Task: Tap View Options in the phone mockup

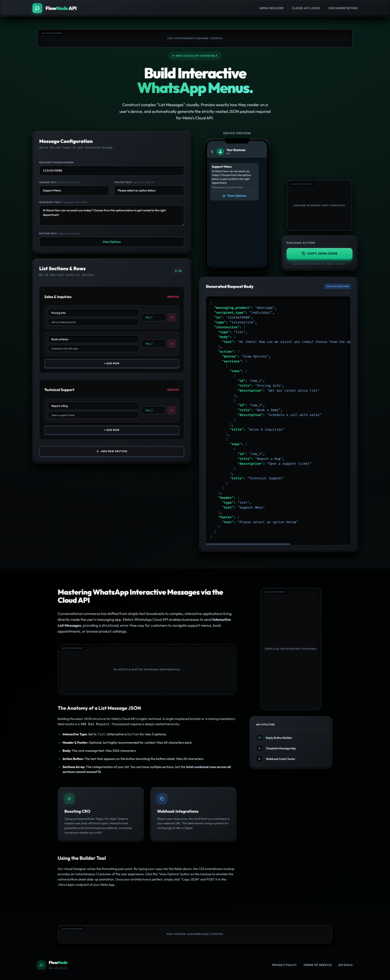Action: [234, 196]
